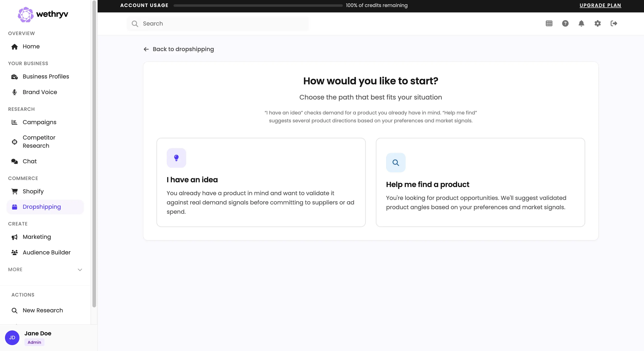Open the settings gear icon

pos(597,24)
